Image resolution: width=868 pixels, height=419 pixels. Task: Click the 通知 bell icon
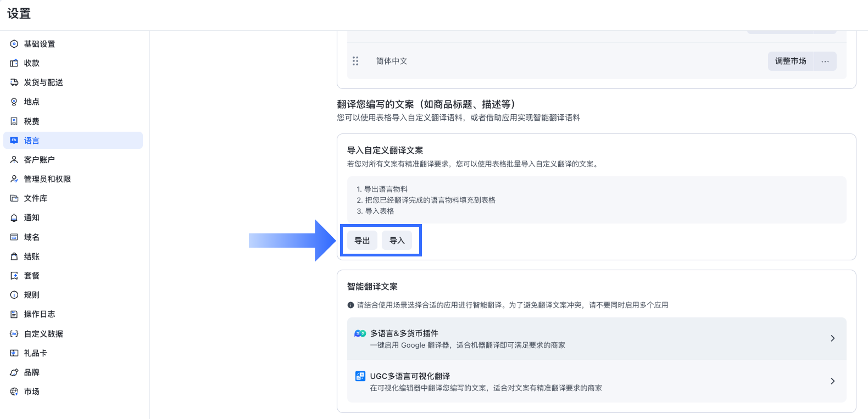(14, 218)
